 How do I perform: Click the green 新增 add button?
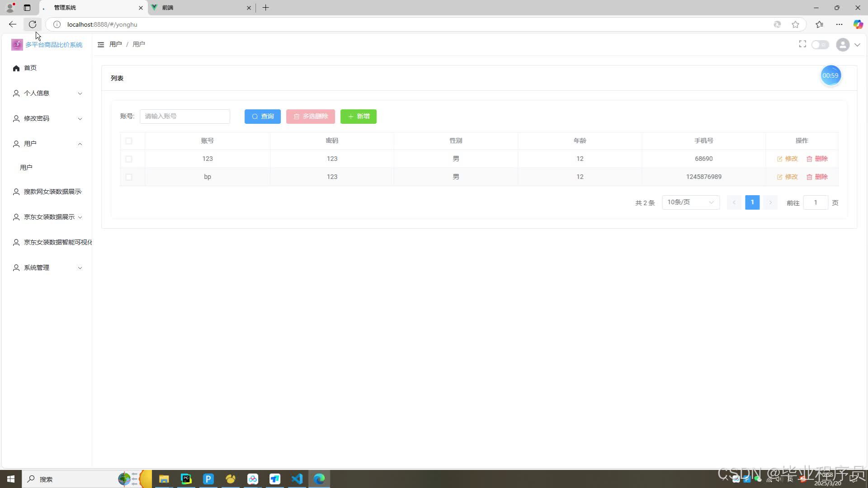[359, 117]
